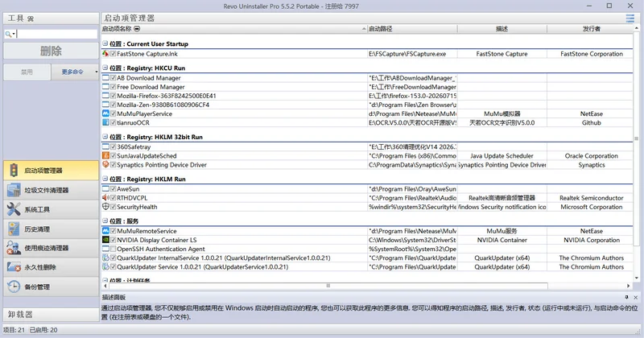Close the 描述面板 panel
Viewport: 644px width, 338px height.
635,297
